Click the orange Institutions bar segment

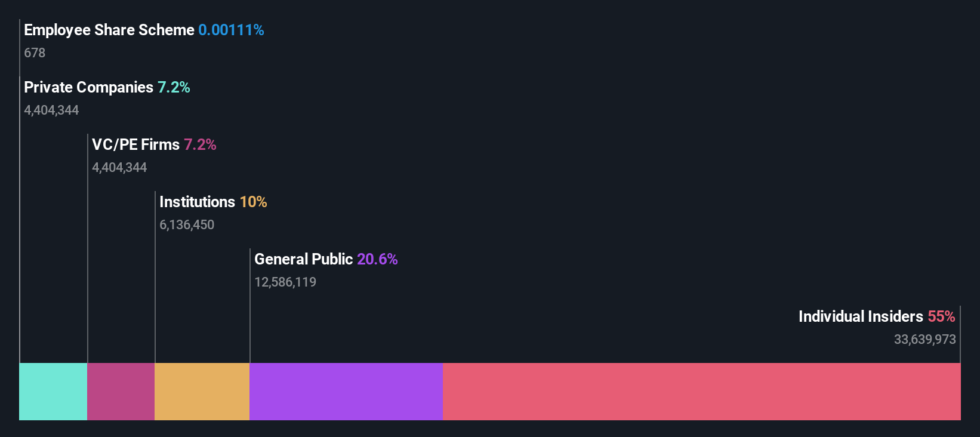[202, 392]
